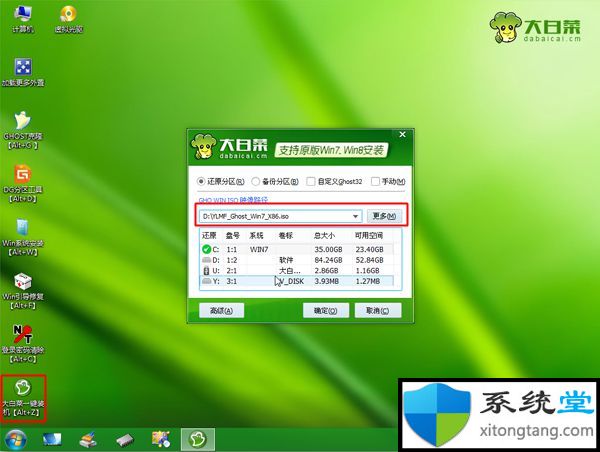This screenshot has width=600, height=452.
Task: Click the drive icon of D: row
Action: click(x=206, y=260)
